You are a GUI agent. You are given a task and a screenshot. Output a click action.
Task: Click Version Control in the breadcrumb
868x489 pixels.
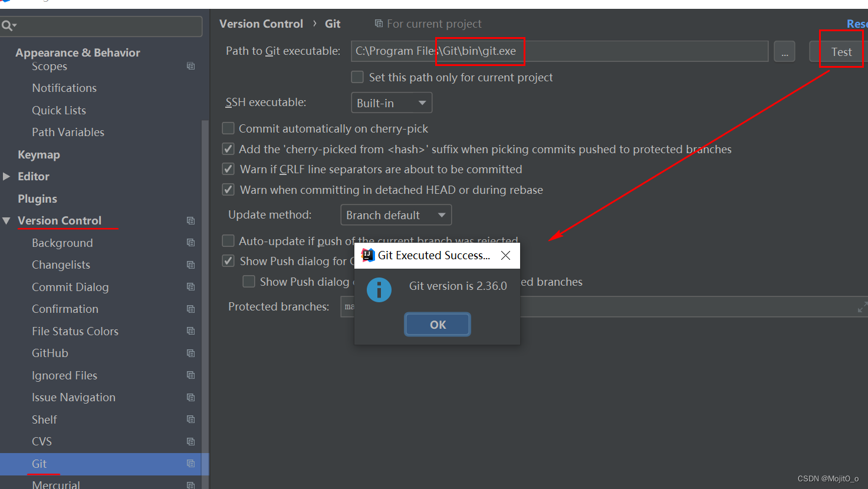[261, 24]
